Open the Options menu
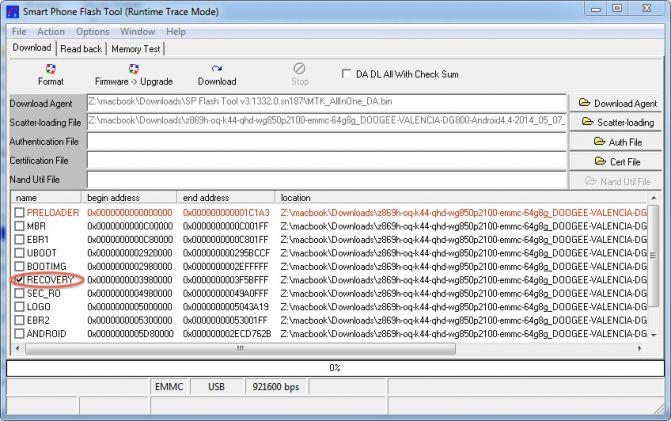This screenshot has width=671, height=421. (92, 32)
